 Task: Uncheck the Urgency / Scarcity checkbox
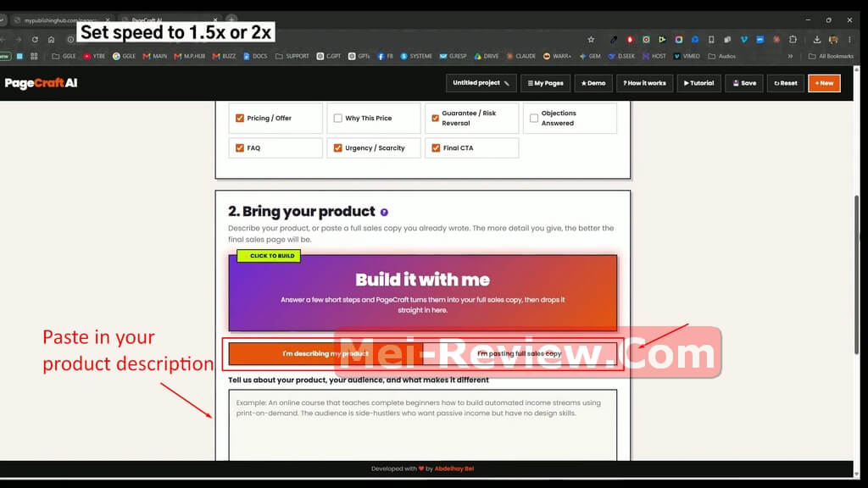[x=337, y=147]
